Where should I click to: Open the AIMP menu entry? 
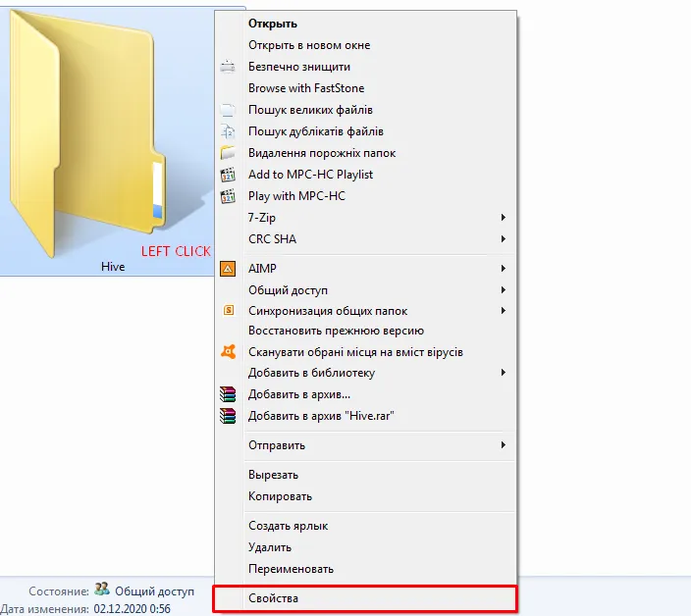(365, 269)
